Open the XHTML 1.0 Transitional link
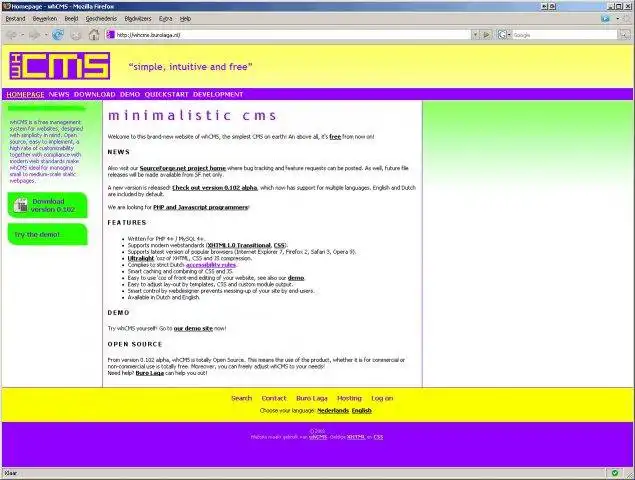 [239, 245]
